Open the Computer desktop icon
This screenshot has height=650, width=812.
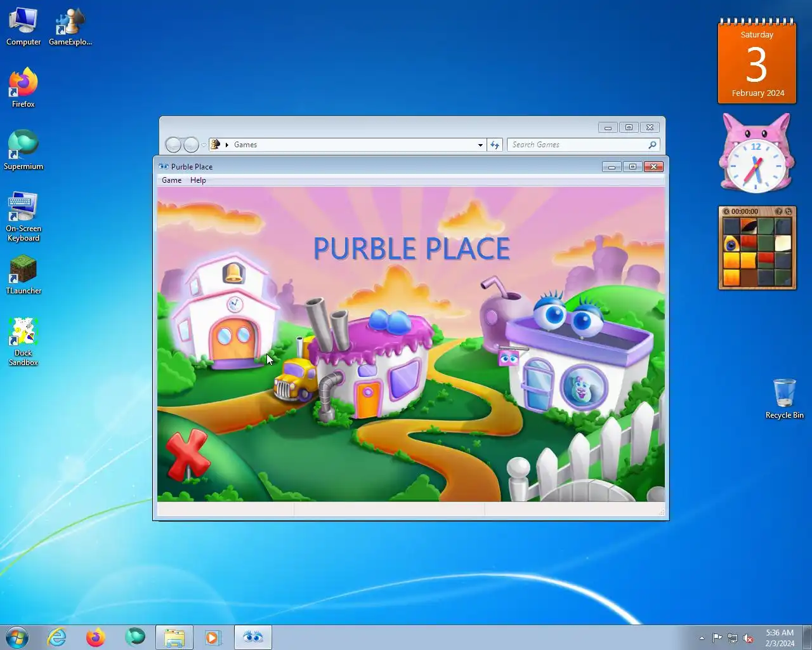(x=23, y=27)
